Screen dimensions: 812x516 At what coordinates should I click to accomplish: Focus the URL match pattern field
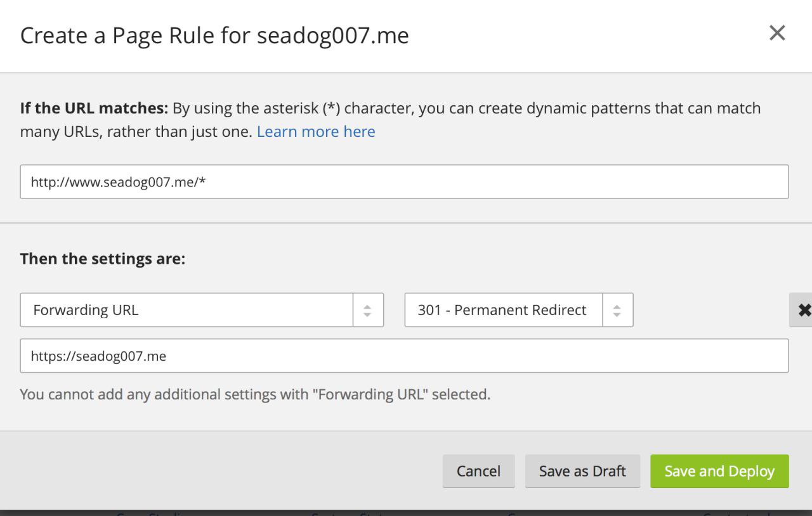[x=404, y=182]
